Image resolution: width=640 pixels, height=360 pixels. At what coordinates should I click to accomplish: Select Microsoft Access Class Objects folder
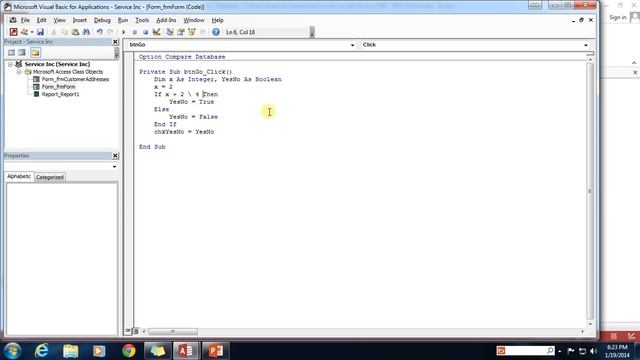pos(68,71)
